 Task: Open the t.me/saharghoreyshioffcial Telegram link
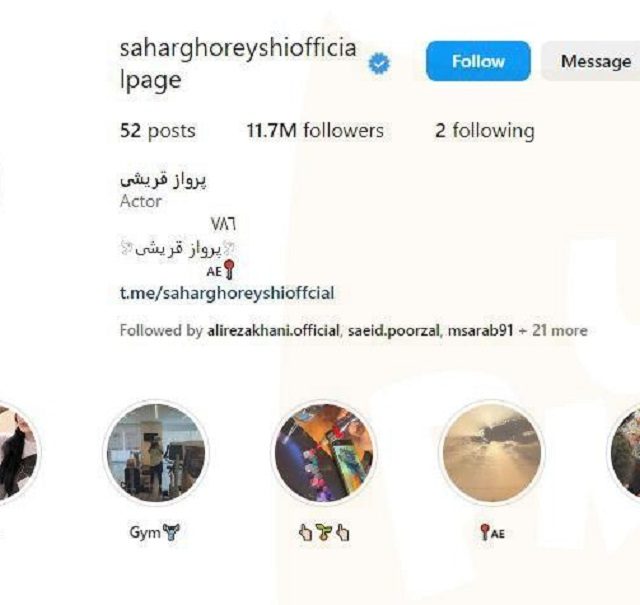tap(227, 293)
